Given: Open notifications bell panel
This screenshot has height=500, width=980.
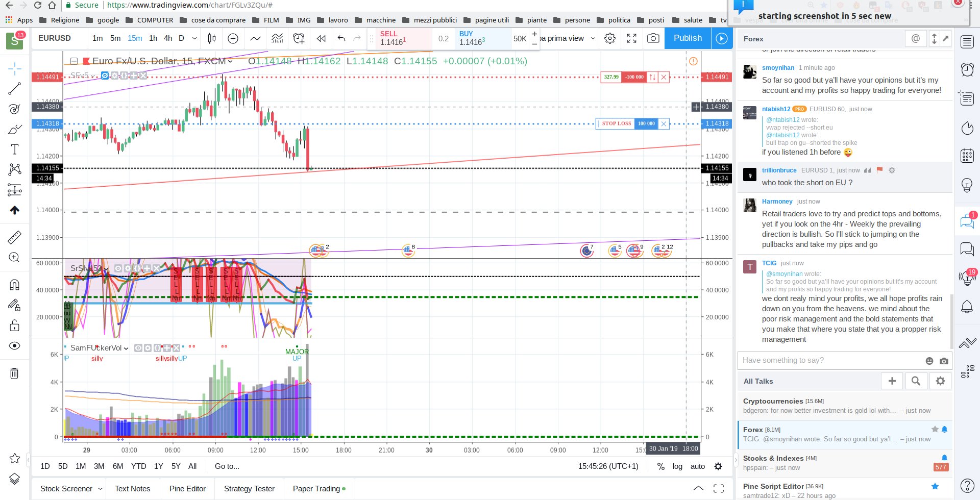Looking at the screenshot, I should (967, 307).
